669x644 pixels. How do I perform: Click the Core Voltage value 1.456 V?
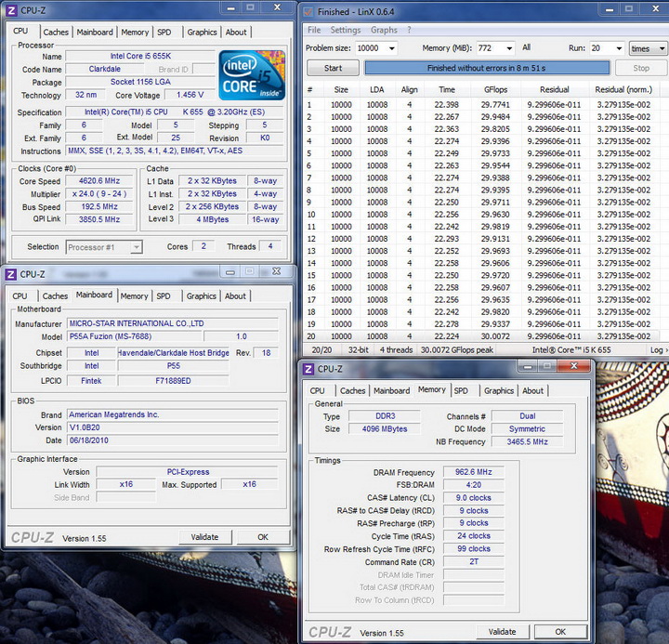coord(190,95)
